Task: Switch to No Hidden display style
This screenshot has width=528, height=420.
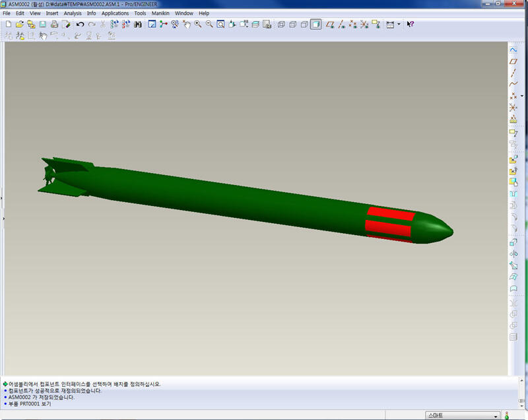Action: (x=304, y=24)
